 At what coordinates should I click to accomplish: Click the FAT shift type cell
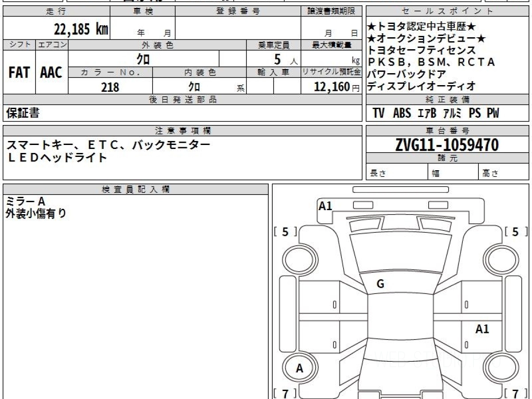pyautogui.click(x=19, y=73)
